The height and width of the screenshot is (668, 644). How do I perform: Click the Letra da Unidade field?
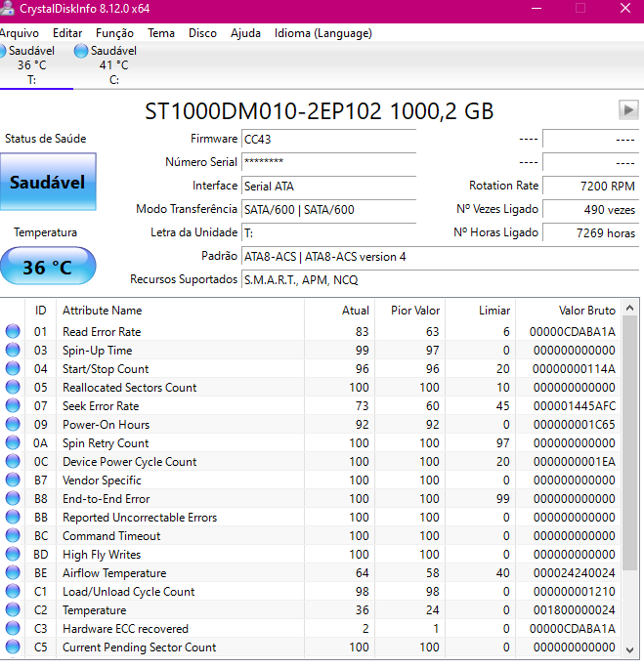click(328, 233)
